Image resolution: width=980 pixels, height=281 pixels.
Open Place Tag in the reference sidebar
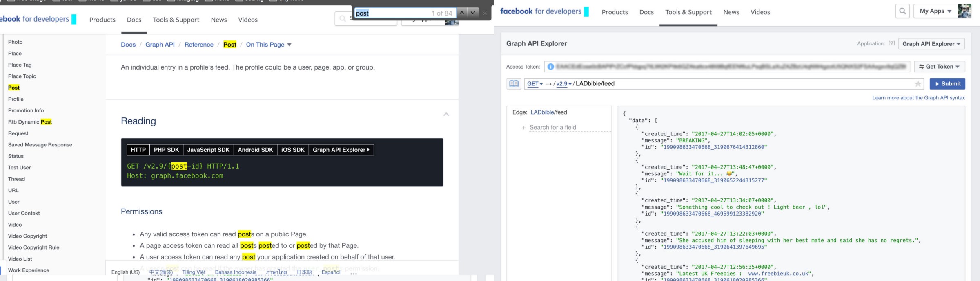[x=20, y=65]
